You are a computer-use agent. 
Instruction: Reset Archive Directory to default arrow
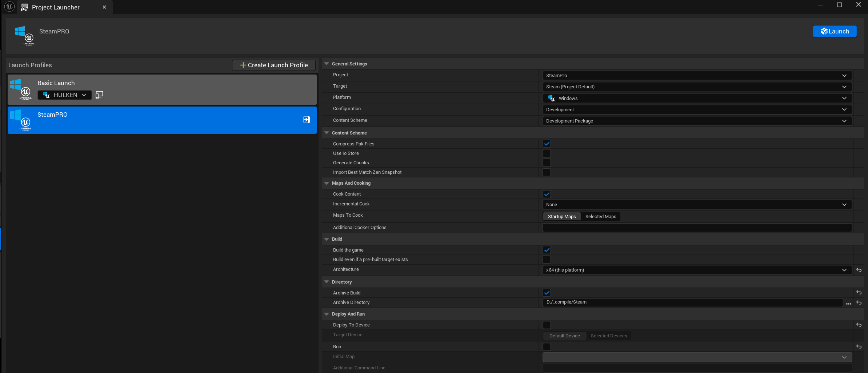tap(859, 302)
